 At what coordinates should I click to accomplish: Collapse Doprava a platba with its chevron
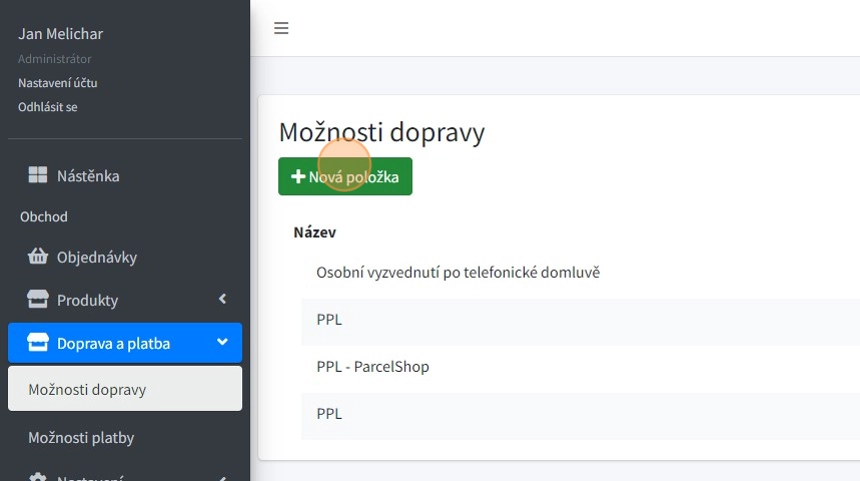click(222, 343)
